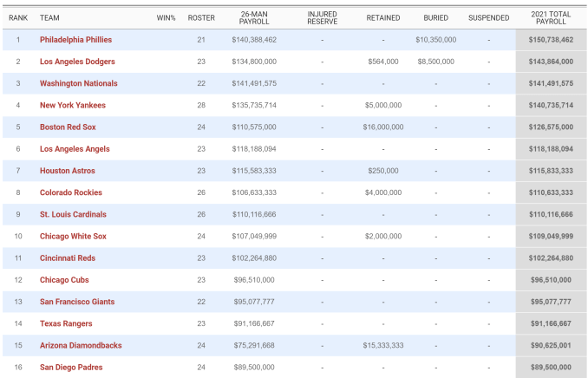This screenshot has height=378, width=588.
Task: Sort by INJURED RESERVE column header
Action: [x=323, y=18]
